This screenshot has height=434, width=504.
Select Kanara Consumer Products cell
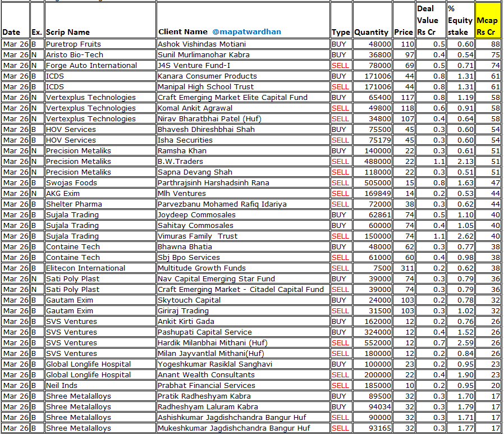click(x=243, y=76)
